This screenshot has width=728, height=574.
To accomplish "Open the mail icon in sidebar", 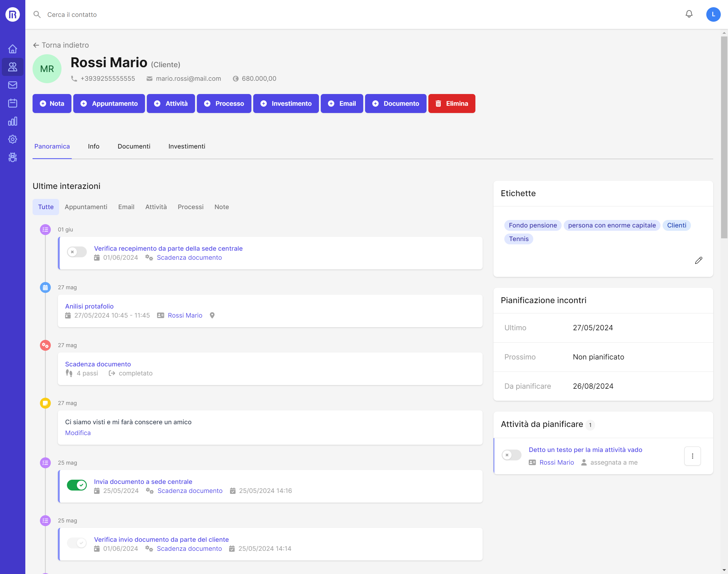I will [12, 85].
